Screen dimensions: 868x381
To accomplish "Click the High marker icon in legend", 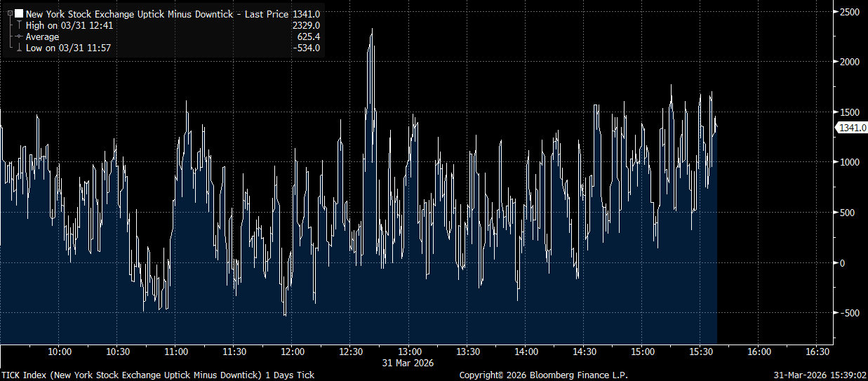I will point(19,25).
